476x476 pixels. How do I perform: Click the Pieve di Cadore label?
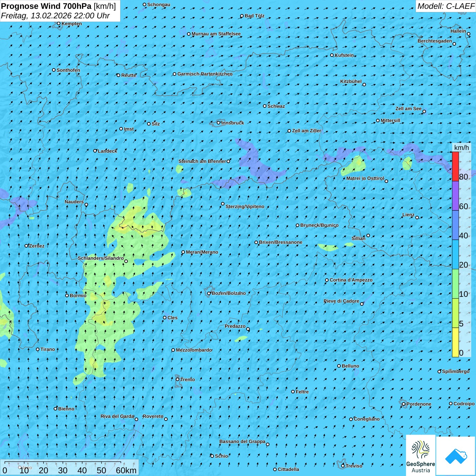click(341, 301)
